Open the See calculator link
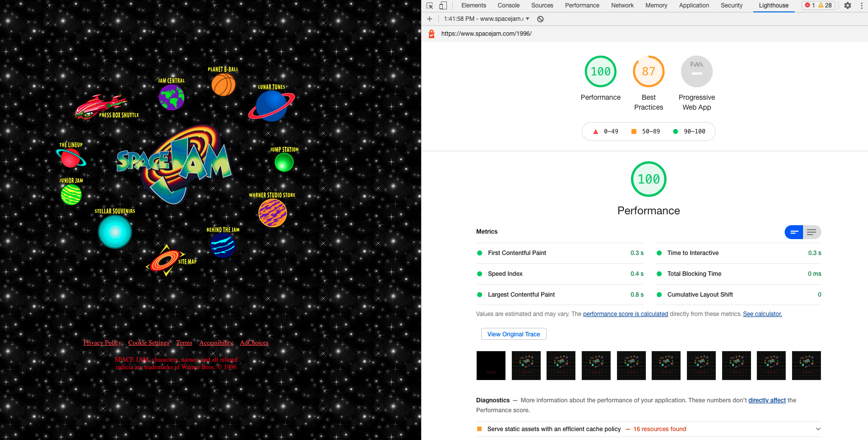The width and height of the screenshot is (868, 440). (762, 314)
